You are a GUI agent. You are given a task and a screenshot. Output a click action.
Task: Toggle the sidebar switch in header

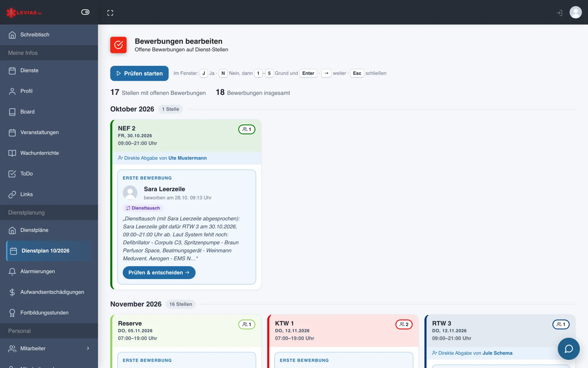pos(85,12)
